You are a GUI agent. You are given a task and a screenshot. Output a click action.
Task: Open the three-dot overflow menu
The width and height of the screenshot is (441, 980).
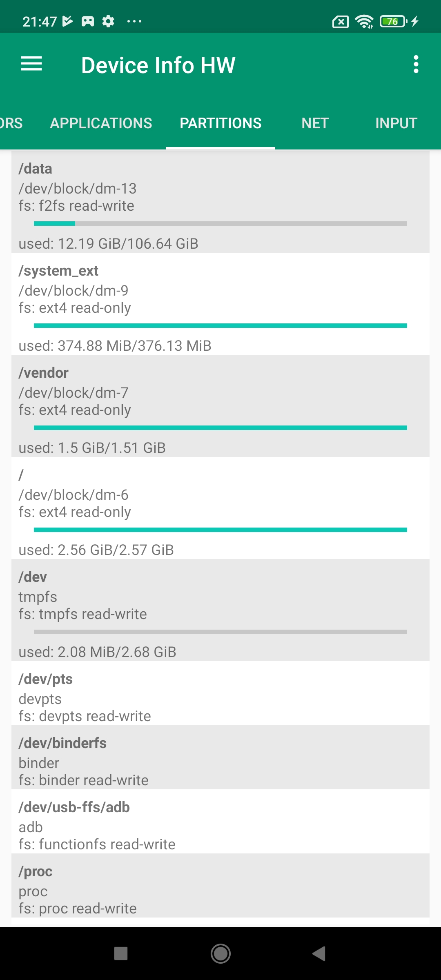coord(416,64)
